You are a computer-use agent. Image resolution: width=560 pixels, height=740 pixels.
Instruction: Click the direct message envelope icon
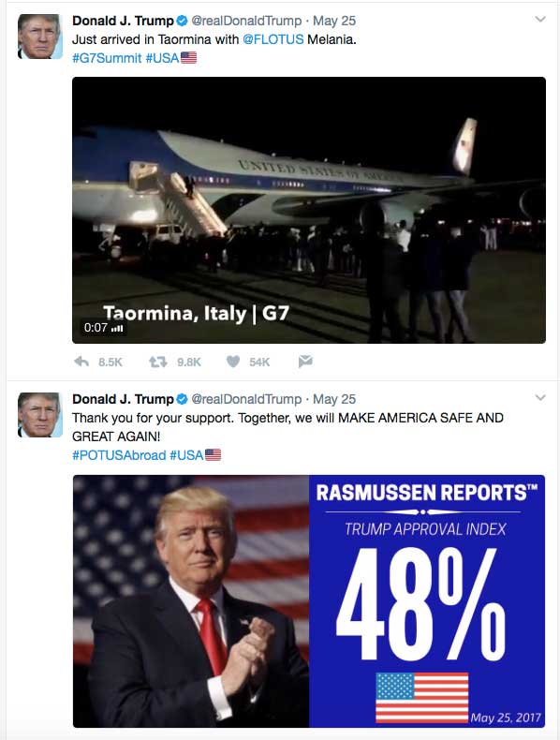pyautogui.click(x=305, y=362)
